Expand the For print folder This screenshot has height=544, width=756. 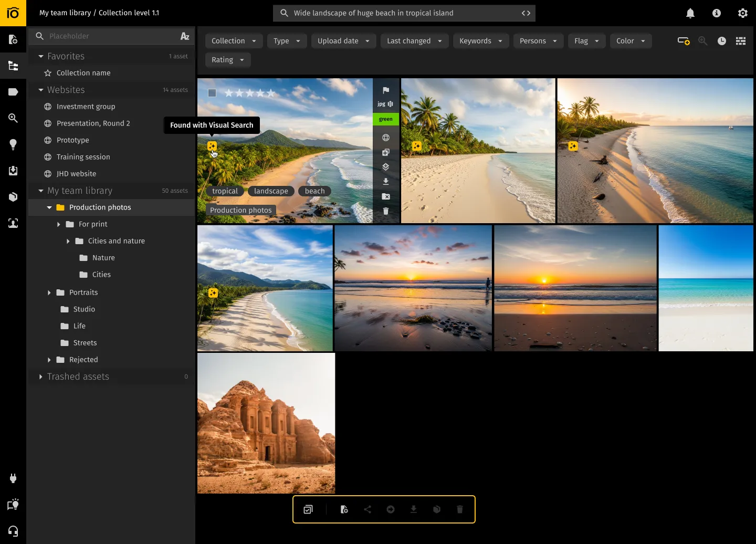click(59, 224)
